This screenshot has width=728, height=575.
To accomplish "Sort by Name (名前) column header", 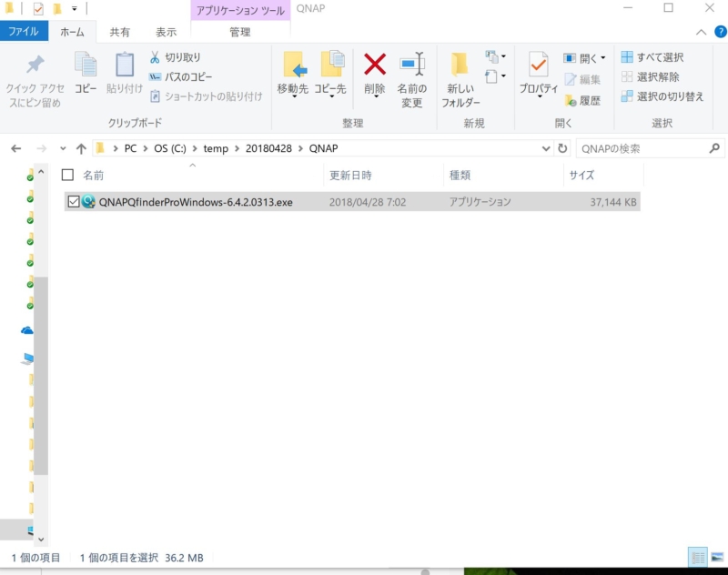I will (94, 176).
